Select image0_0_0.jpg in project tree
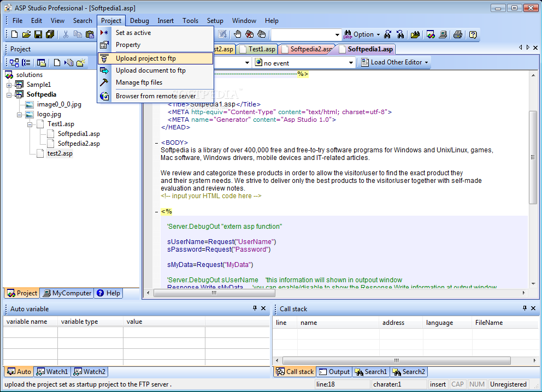 (59, 105)
